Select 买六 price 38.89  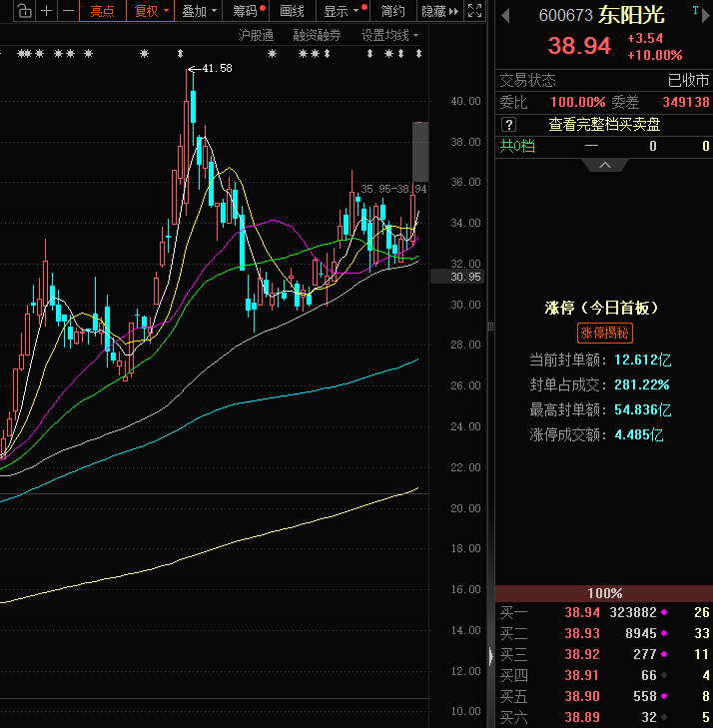coord(582,717)
